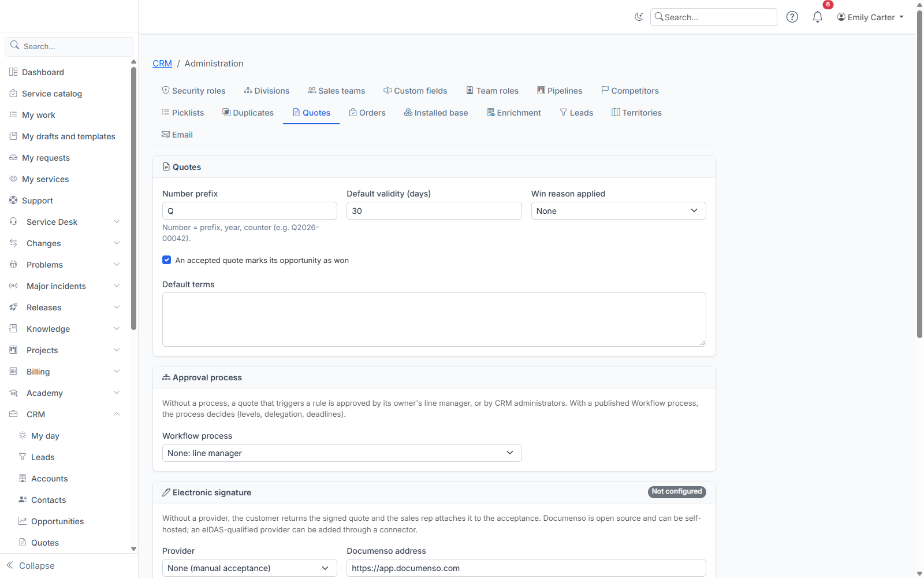Click the Academy graduation cap icon
The height and width of the screenshot is (578, 924).
[x=13, y=392]
